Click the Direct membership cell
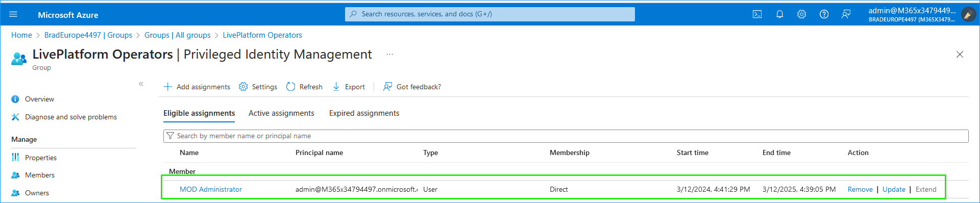980x203 pixels. 559,189
